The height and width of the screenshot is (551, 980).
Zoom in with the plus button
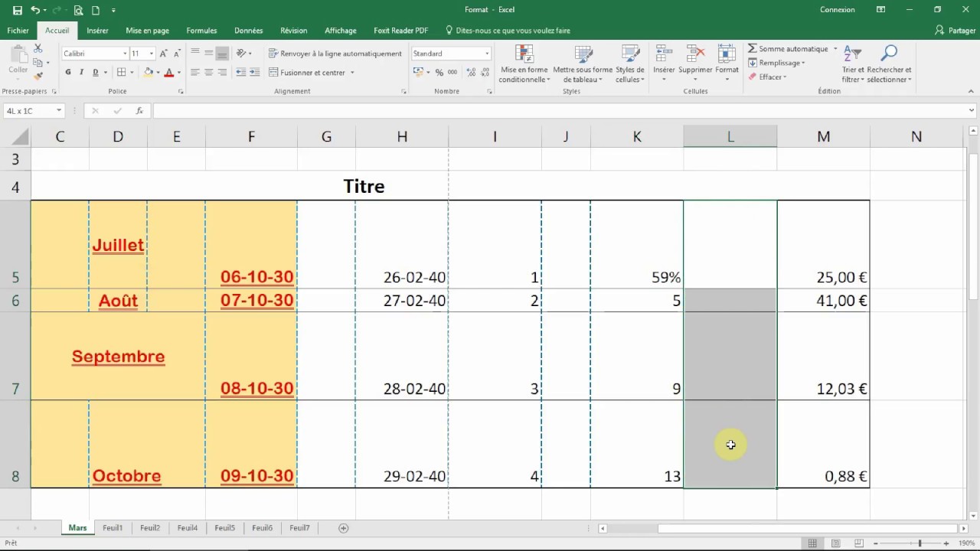pyautogui.click(x=946, y=543)
